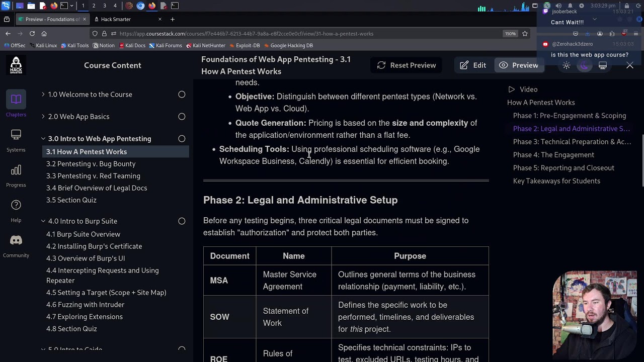Go back in browser history
The height and width of the screenshot is (362, 644).
tap(8, 34)
